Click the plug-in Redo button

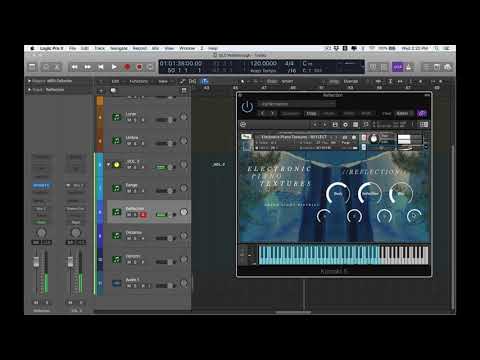pyautogui.click(x=366, y=114)
